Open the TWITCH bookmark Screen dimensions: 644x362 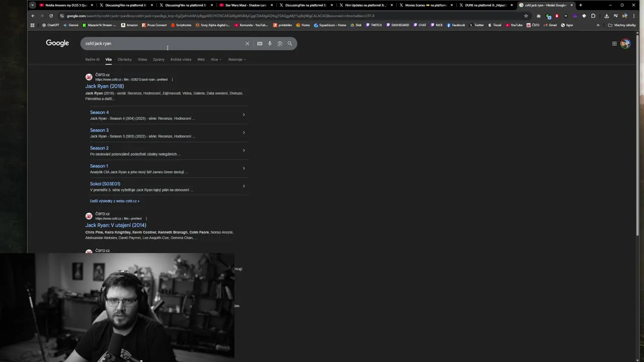(373, 25)
